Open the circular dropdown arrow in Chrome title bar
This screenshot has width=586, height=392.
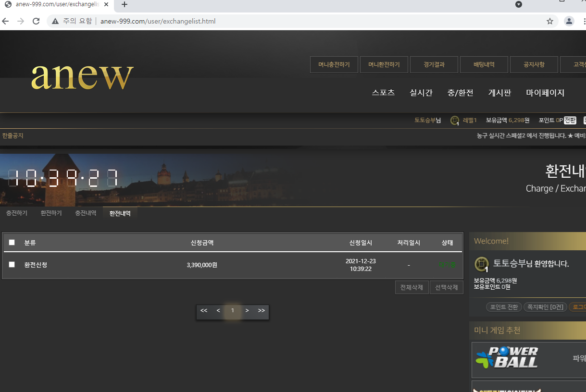(519, 4)
